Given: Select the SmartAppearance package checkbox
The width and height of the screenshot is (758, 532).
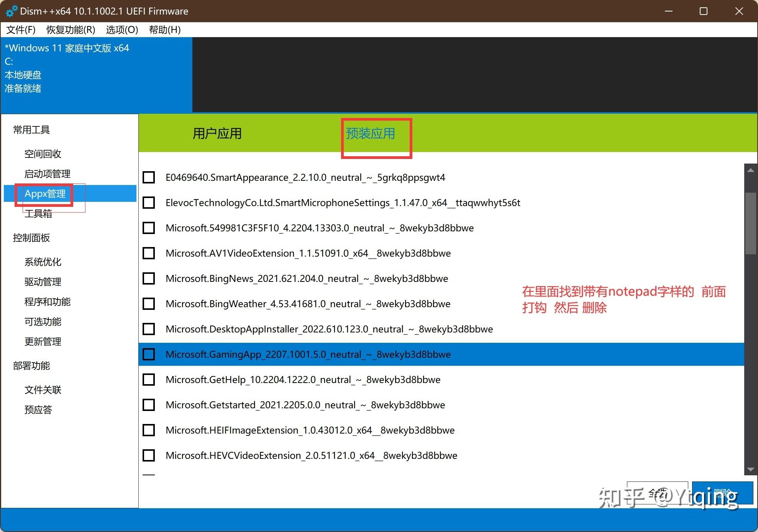Looking at the screenshot, I should pos(149,177).
